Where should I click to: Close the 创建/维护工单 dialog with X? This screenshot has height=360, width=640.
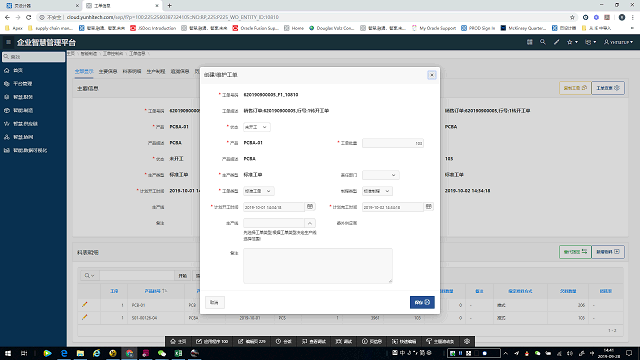coord(432,75)
